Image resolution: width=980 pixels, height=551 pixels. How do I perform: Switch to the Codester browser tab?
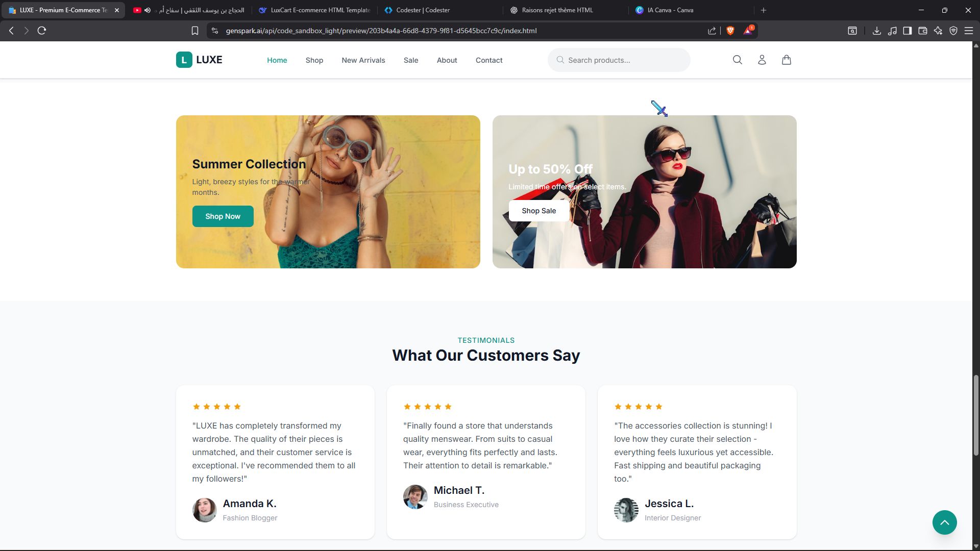[423, 10]
